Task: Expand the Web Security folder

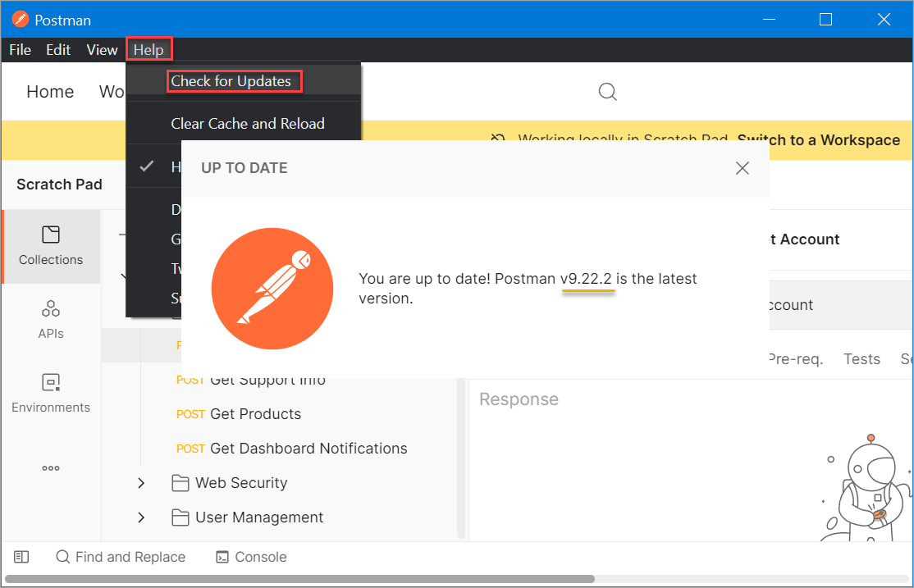Action: tap(141, 483)
